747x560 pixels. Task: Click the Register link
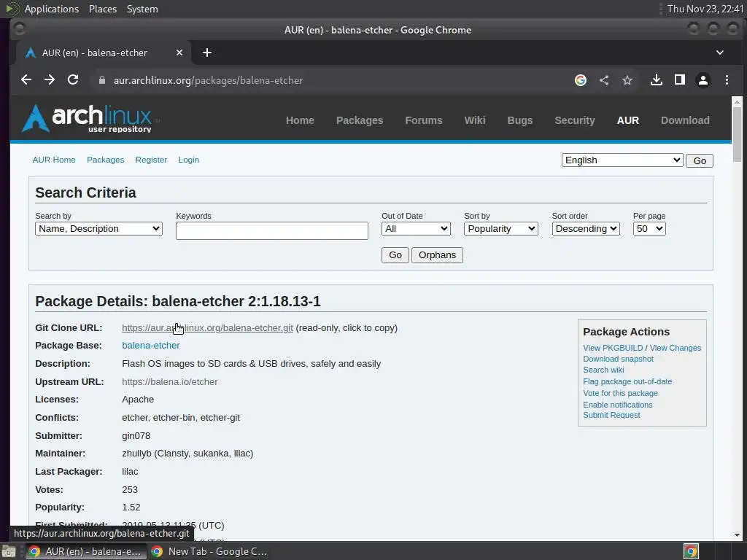[x=151, y=160]
